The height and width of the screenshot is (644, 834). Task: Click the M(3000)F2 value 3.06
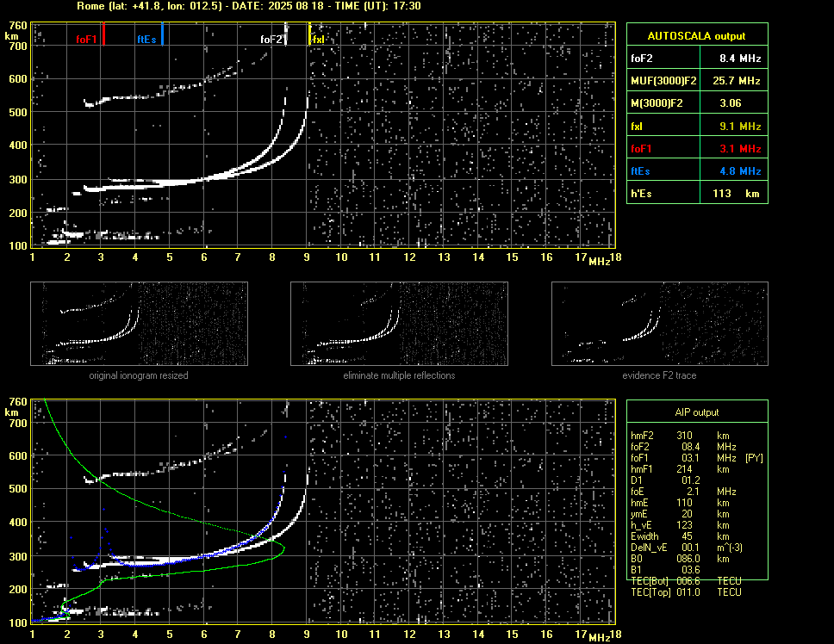(731, 103)
